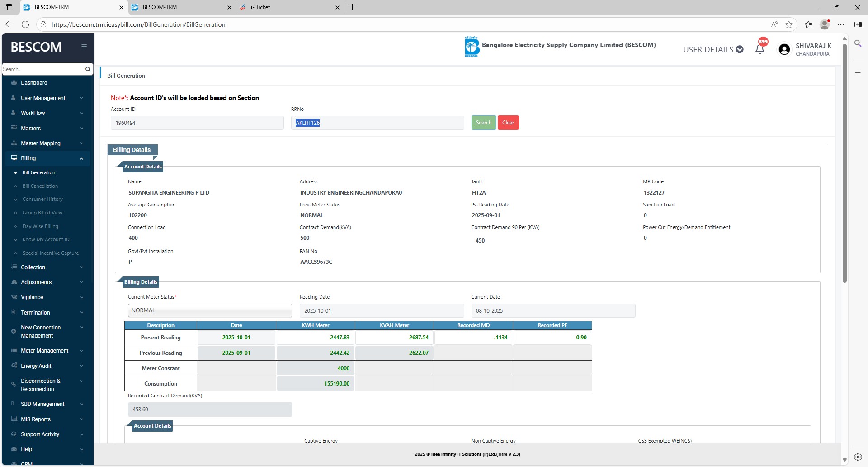Click the notification bell icon

[760, 49]
